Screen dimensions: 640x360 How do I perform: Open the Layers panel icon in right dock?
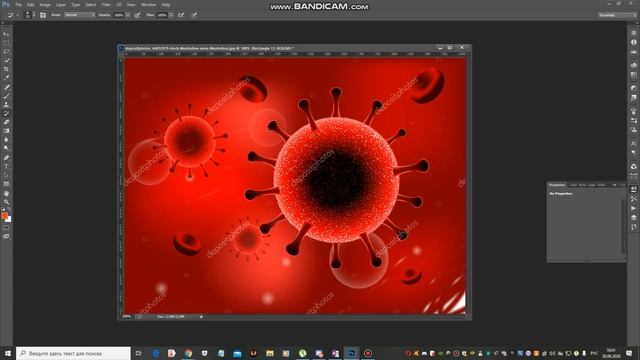click(633, 218)
